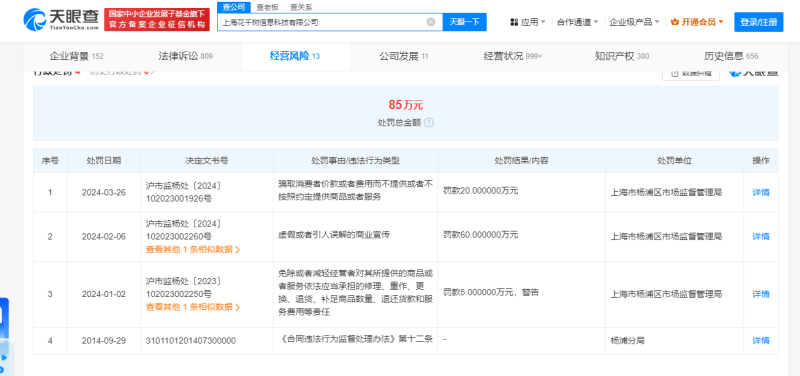Screen dimensions: 800x376
Task: Expand similar data under 102023002250号
Action: click(193, 307)
